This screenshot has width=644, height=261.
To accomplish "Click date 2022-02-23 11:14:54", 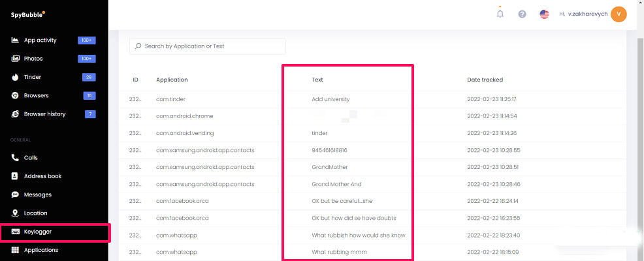I will [x=492, y=116].
